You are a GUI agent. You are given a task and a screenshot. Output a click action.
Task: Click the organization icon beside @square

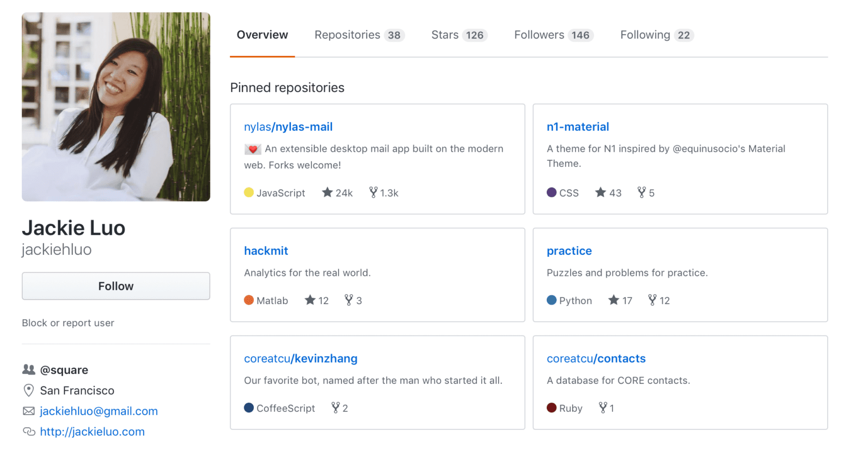pyautogui.click(x=29, y=370)
